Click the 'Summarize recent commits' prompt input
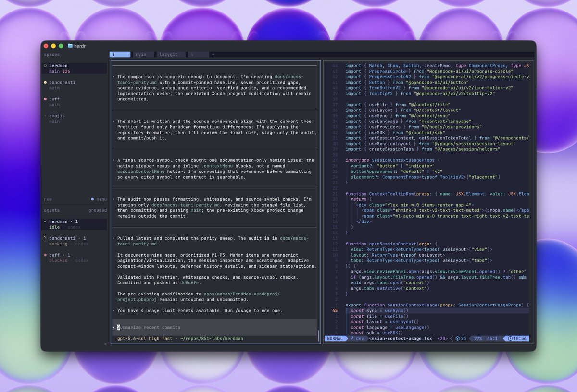This screenshot has height=392, width=577. click(x=214, y=327)
